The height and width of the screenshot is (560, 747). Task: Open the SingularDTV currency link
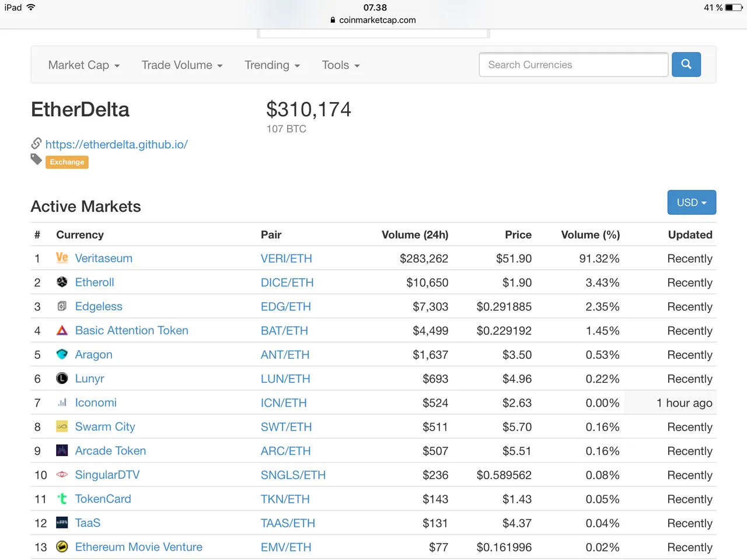(107, 475)
